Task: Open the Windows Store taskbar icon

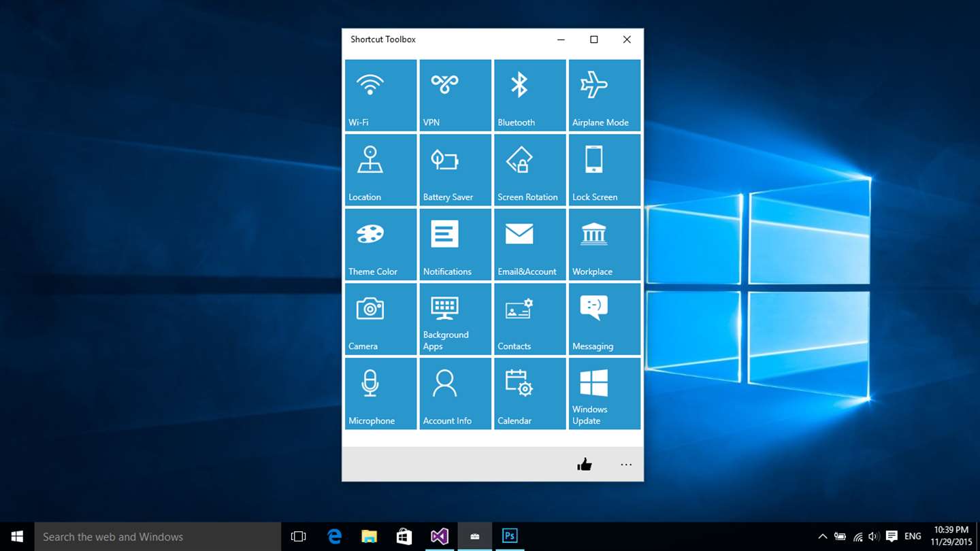Action: [404, 537]
